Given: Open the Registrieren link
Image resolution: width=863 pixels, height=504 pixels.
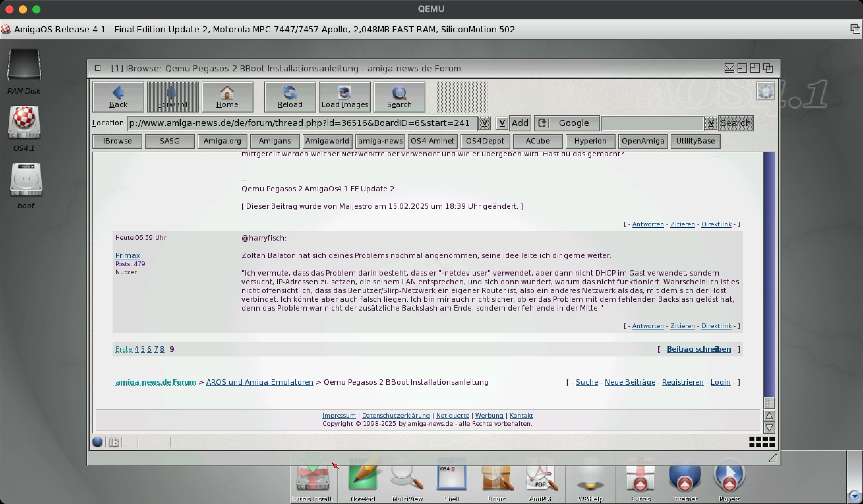Looking at the screenshot, I should [x=683, y=382].
